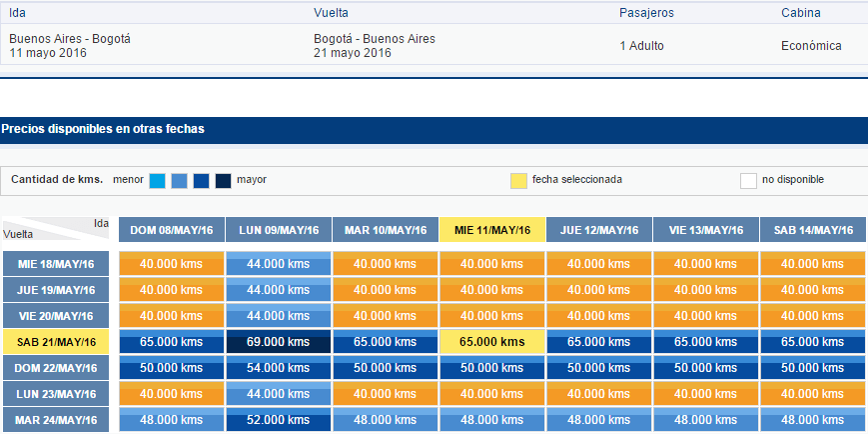Pick 54.000 kms cell in DOM 22/MAY row

tap(279, 368)
